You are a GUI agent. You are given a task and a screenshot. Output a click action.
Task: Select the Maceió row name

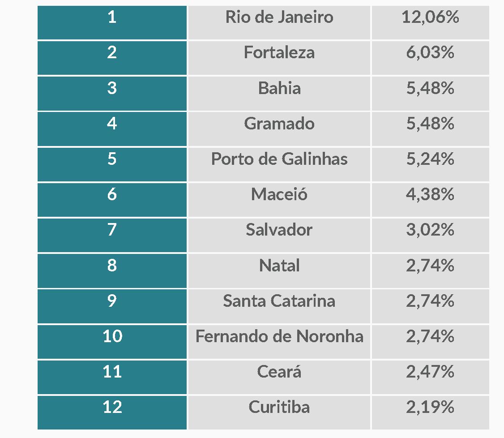[279, 200]
